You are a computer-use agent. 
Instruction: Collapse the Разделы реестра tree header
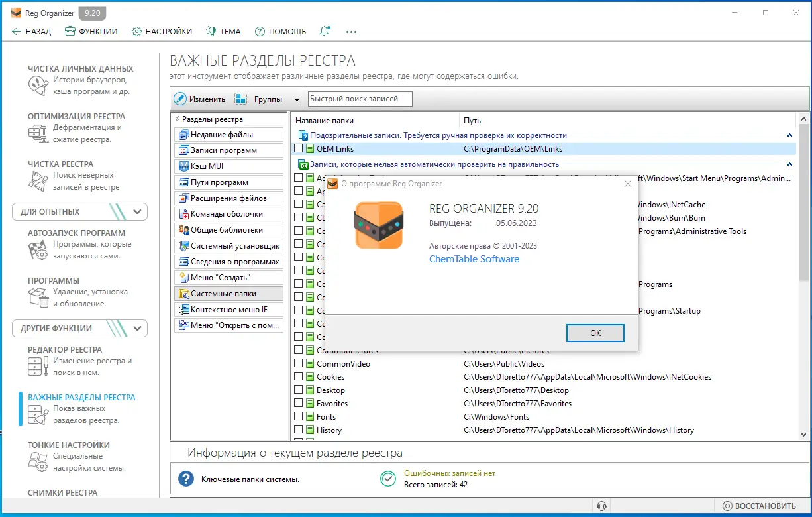point(178,119)
